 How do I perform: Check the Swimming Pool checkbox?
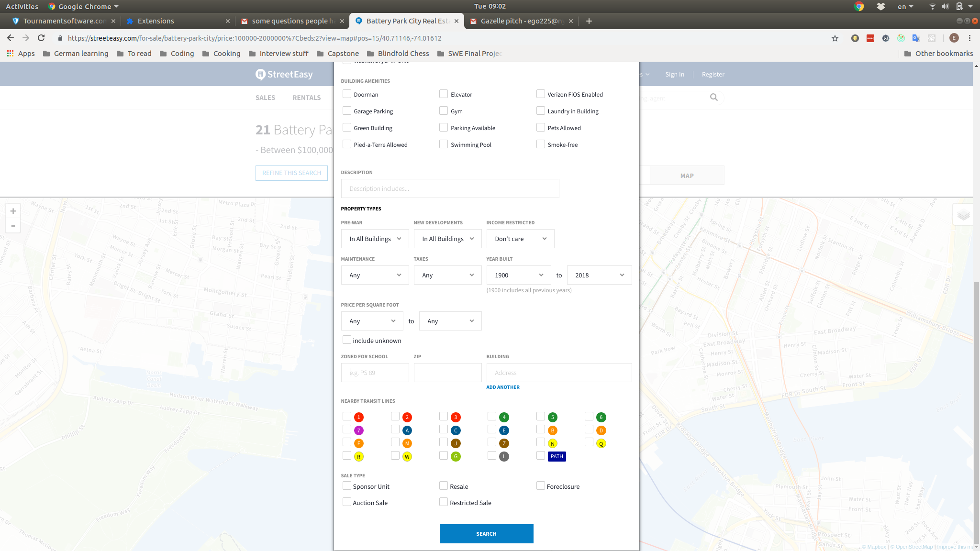[x=444, y=144]
